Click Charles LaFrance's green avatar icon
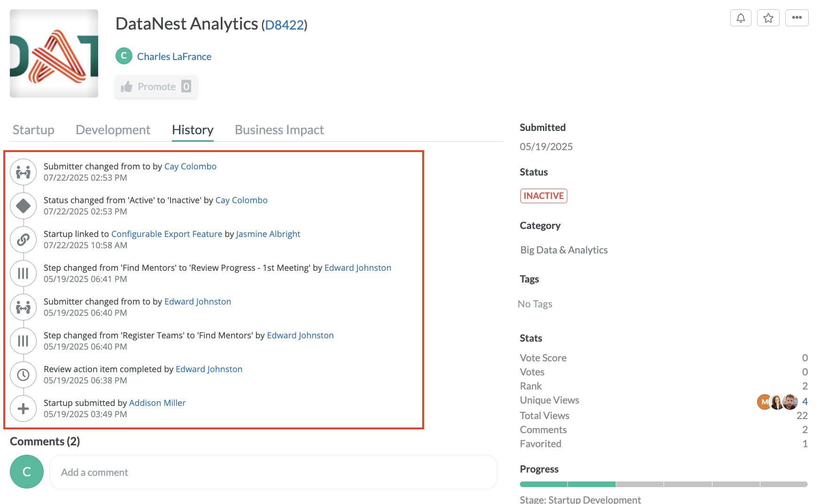The width and height of the screenshot is (820, 504). click(124, 56)
